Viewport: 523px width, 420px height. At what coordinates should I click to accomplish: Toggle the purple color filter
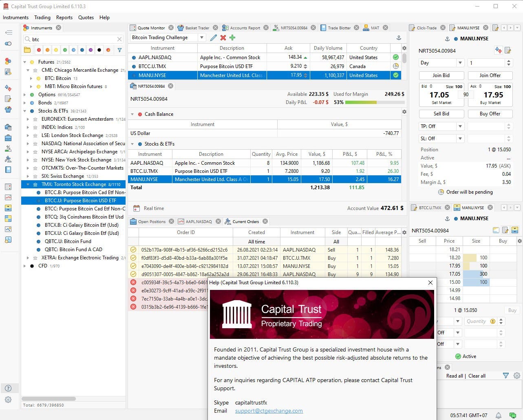pos(90,50)
